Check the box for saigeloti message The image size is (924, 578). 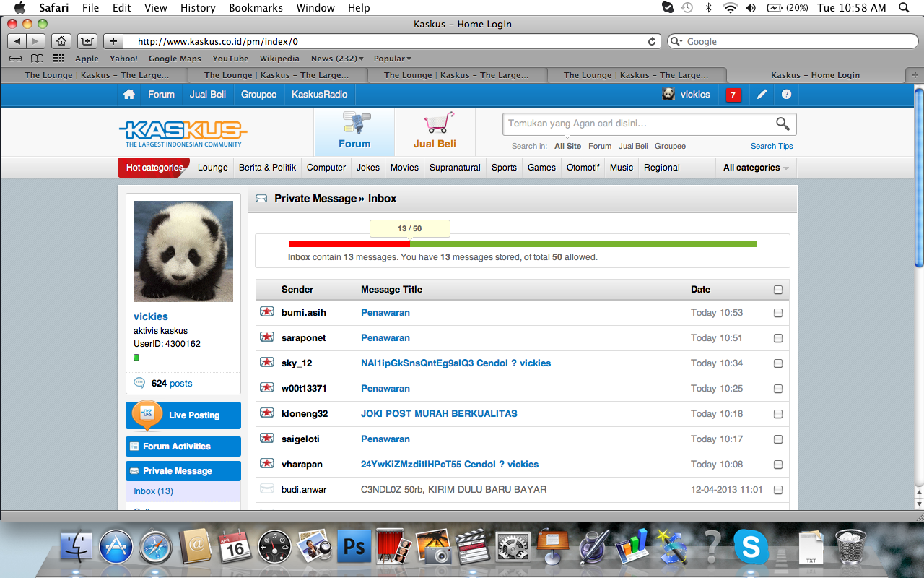[777, 439]
